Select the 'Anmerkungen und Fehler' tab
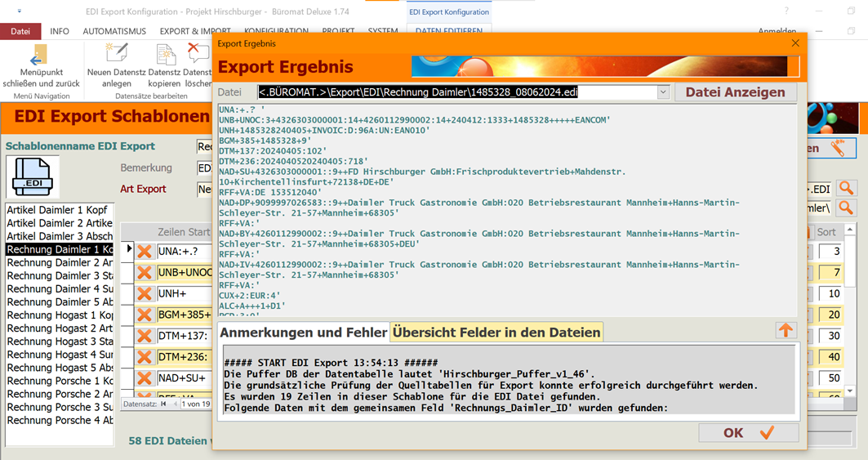 tap(303, 332)
